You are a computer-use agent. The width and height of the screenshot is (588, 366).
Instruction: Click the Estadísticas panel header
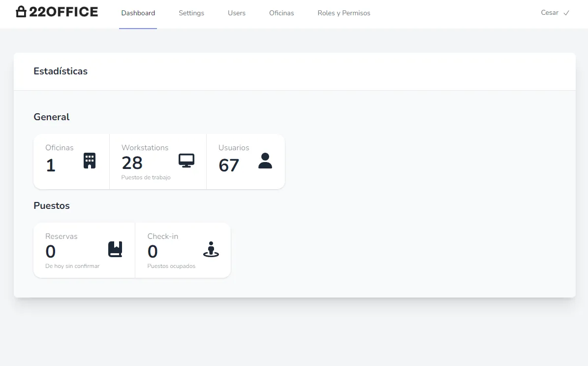coord(61,71)
